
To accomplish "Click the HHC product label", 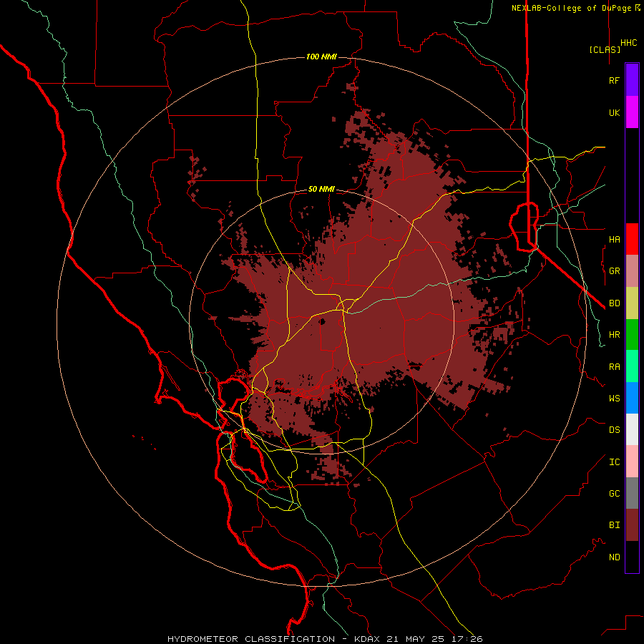I will point(628,43).
